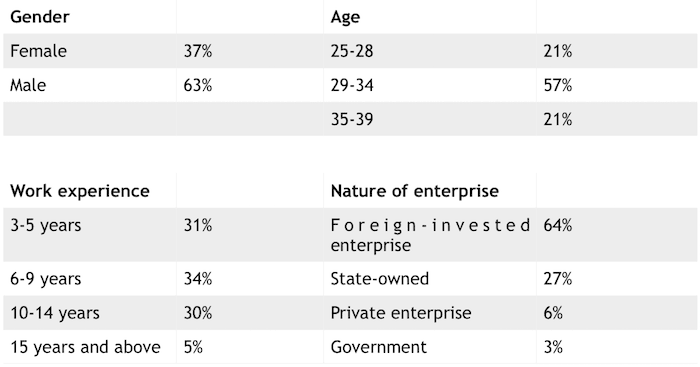Click the Gender column header
The image size is (700, 367).
40,17
